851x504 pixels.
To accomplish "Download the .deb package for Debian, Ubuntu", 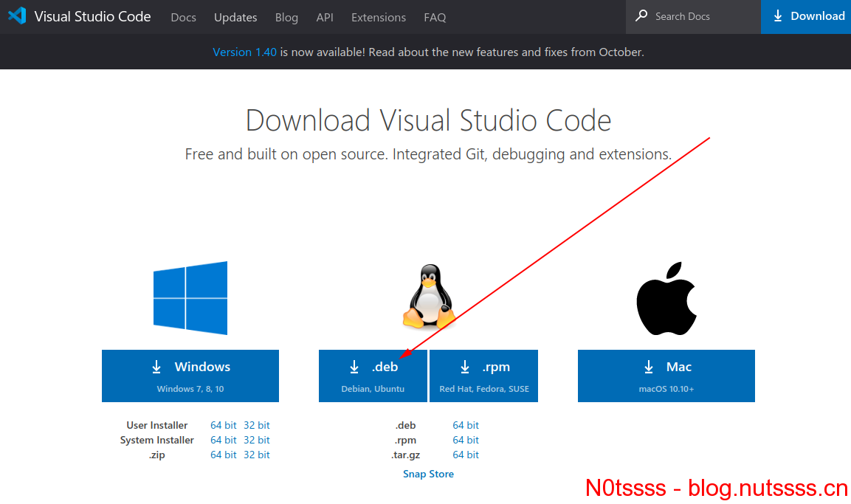I will point(373,376).
